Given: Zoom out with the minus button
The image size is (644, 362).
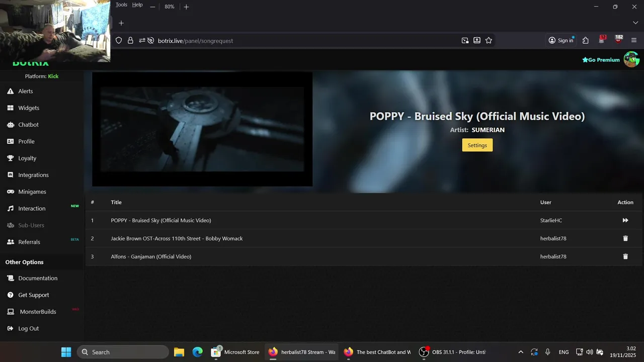Looking at the screenshot, I should [152, 7].
